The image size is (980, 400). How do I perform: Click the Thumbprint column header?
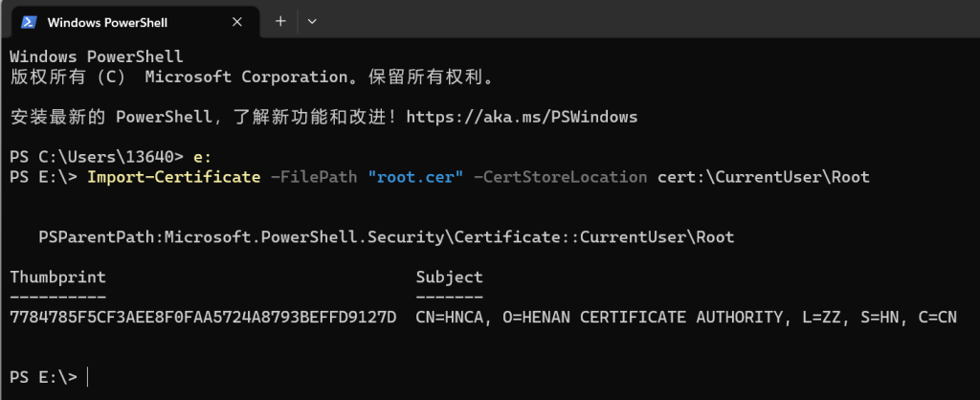[58, 277]
